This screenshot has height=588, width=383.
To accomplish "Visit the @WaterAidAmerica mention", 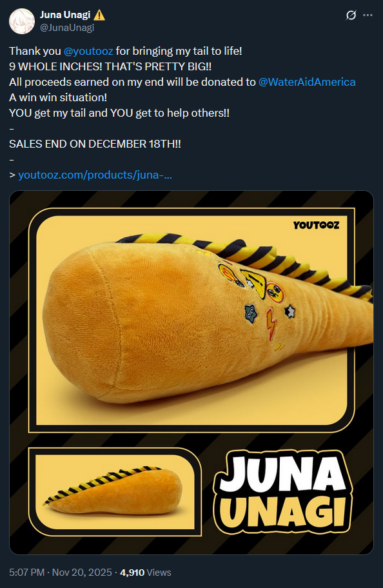I will point(307,82).
